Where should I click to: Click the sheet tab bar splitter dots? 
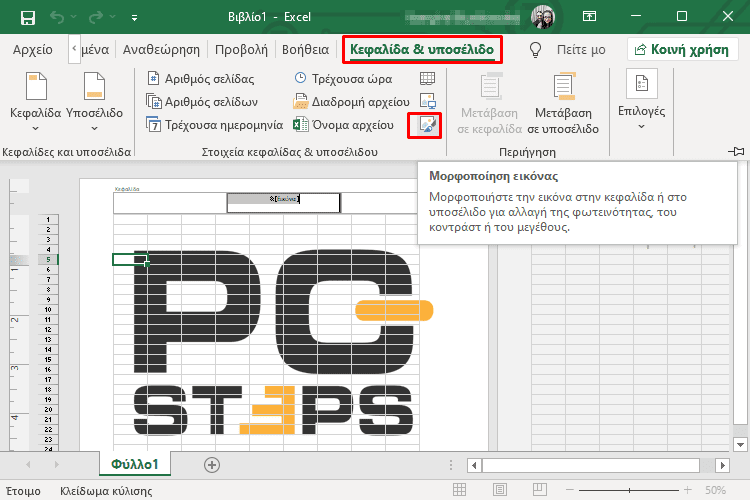click(x=451, y=465)
